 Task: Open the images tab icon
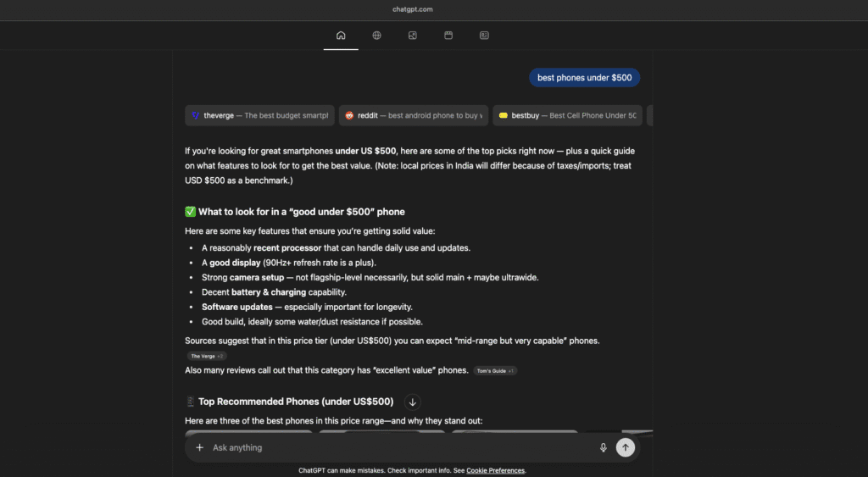(413, 36)
